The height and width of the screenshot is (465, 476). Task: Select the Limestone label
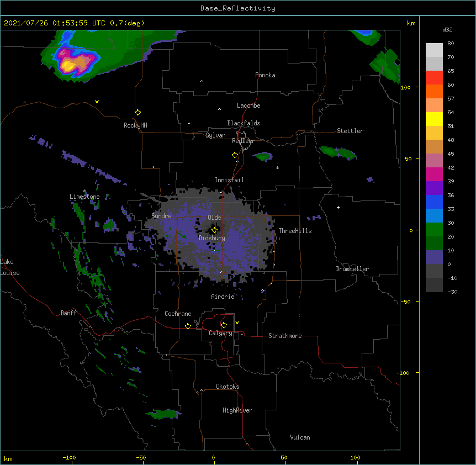pos(84,197)
